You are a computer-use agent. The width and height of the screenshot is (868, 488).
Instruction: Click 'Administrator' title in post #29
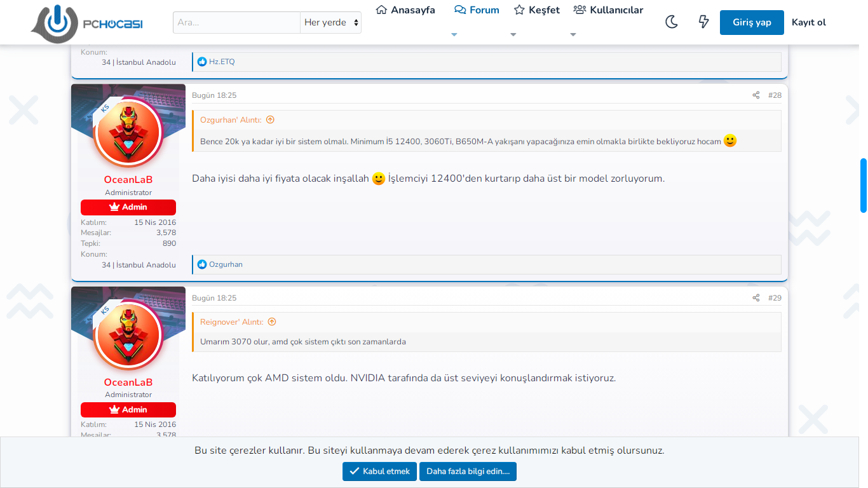coord(128,395)
